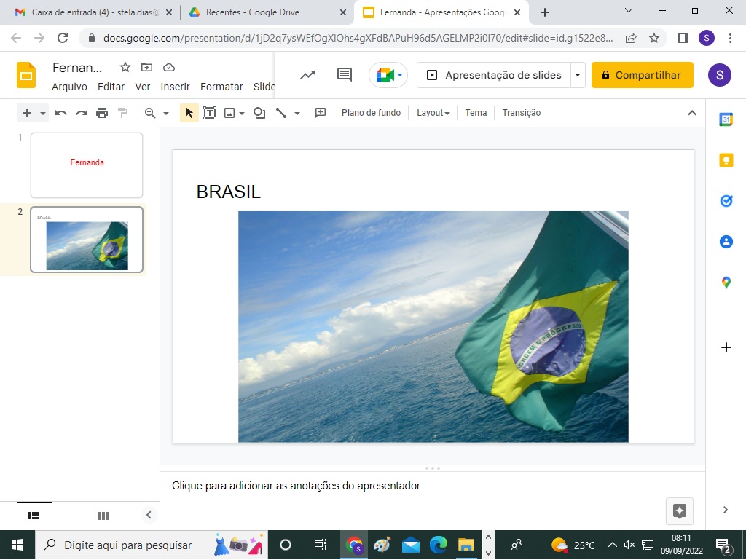Open line type dropdown arrow

297,113
